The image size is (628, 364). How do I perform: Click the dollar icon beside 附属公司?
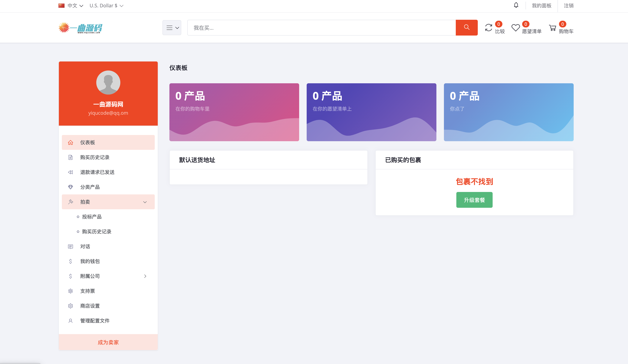[x=71, y=276]
